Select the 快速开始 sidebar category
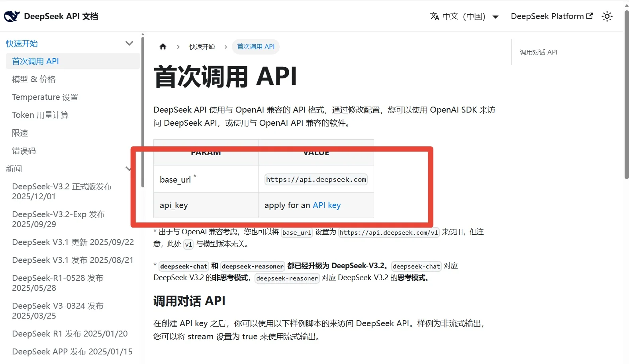The height and width of the screenshot is (364, 629). (x=22, y=43)
